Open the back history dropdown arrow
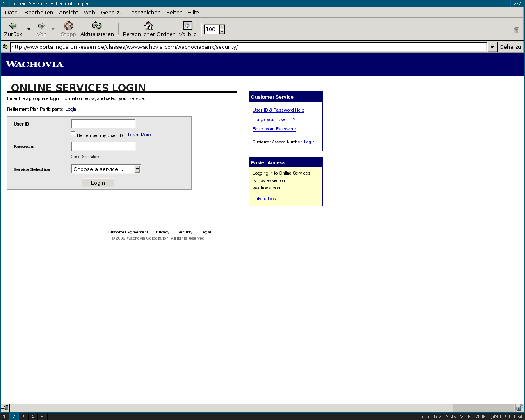This screenshot has height=420, width=525. point(29,29)
